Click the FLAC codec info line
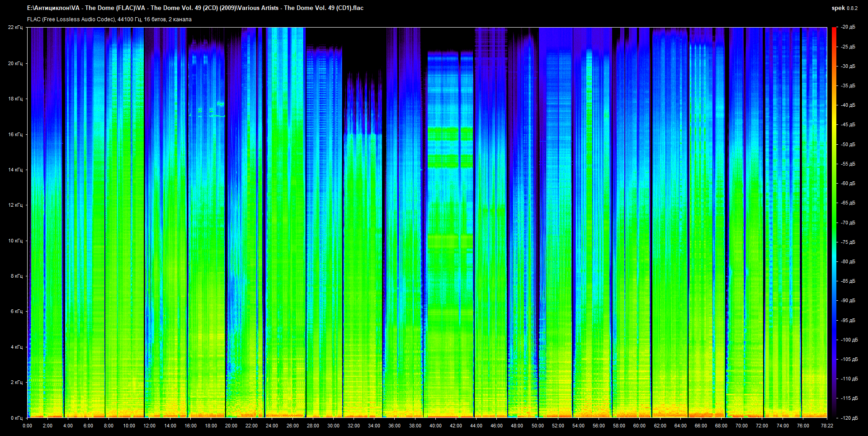Viewport: 868px width, 436px height. (x=109, y=19)
